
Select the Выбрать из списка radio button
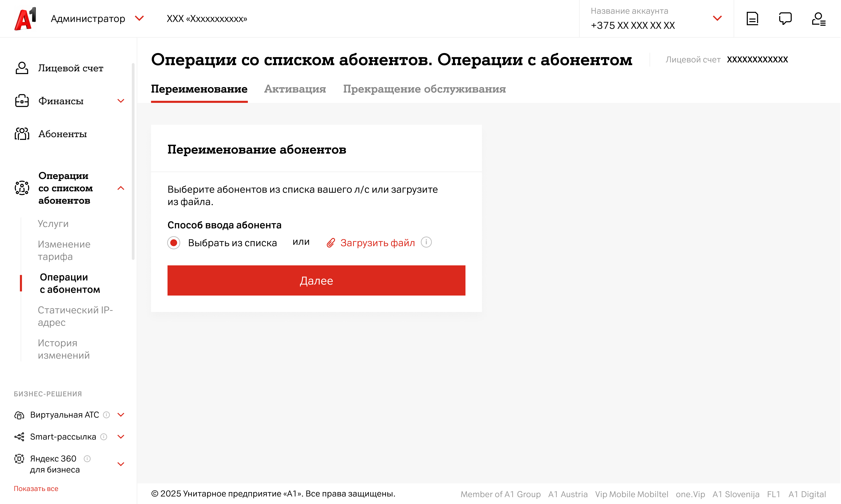tap(174, 243)
